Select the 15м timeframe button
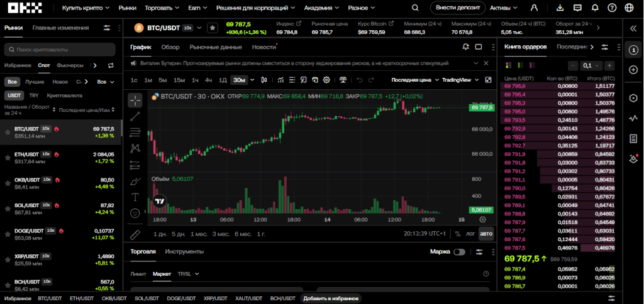 pos(179,80)
